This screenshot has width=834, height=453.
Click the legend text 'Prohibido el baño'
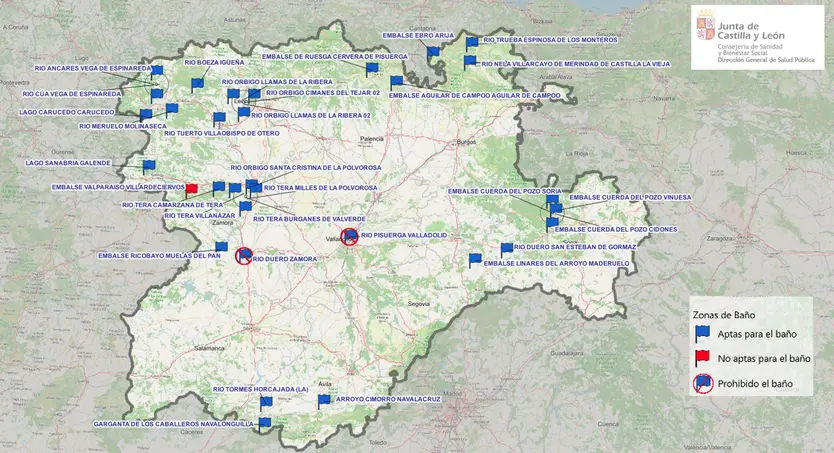tap(755, 383)
